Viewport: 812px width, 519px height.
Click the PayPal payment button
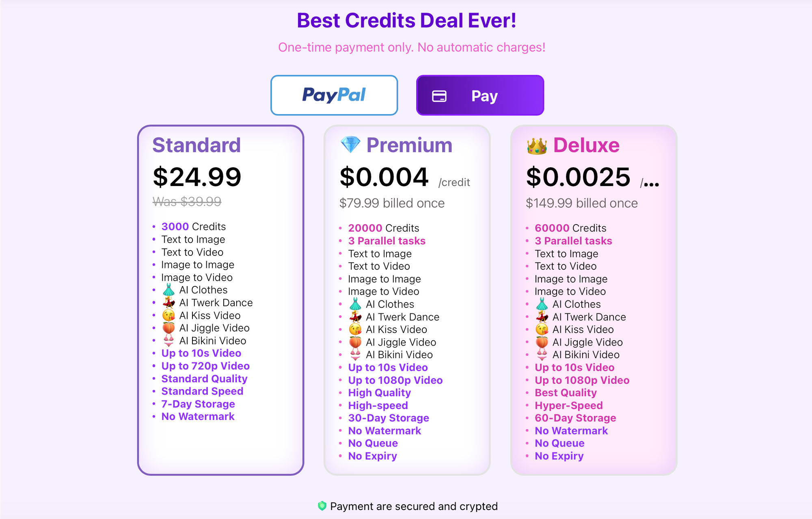point(334,95)
